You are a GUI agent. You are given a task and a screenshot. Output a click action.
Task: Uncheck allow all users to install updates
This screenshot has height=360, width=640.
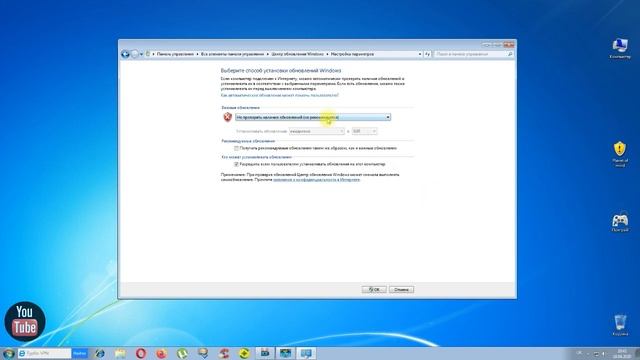[236, 164]
